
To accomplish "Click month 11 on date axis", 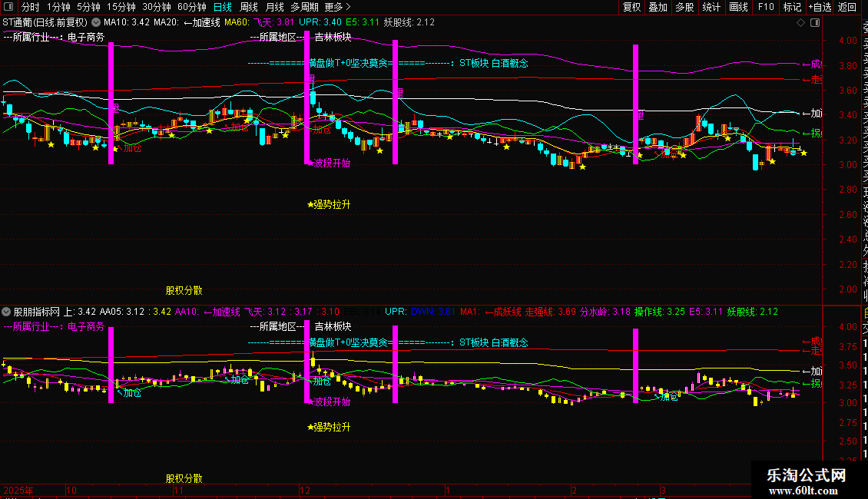I will [178, 490].
